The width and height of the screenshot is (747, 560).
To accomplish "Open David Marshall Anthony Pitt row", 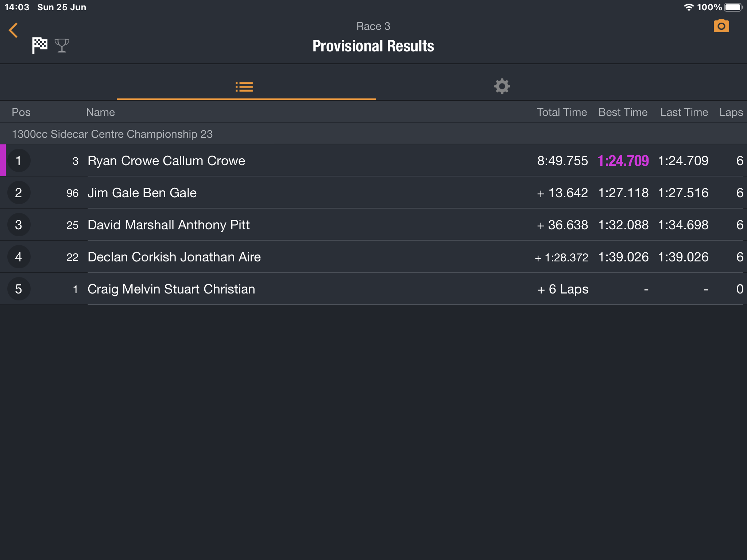I will click(373, 225).
